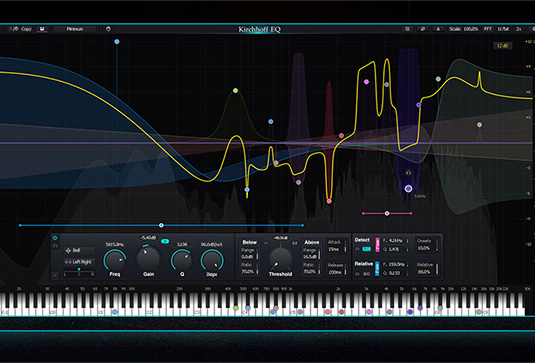Select the highlighted purple band node

[408, 189]
